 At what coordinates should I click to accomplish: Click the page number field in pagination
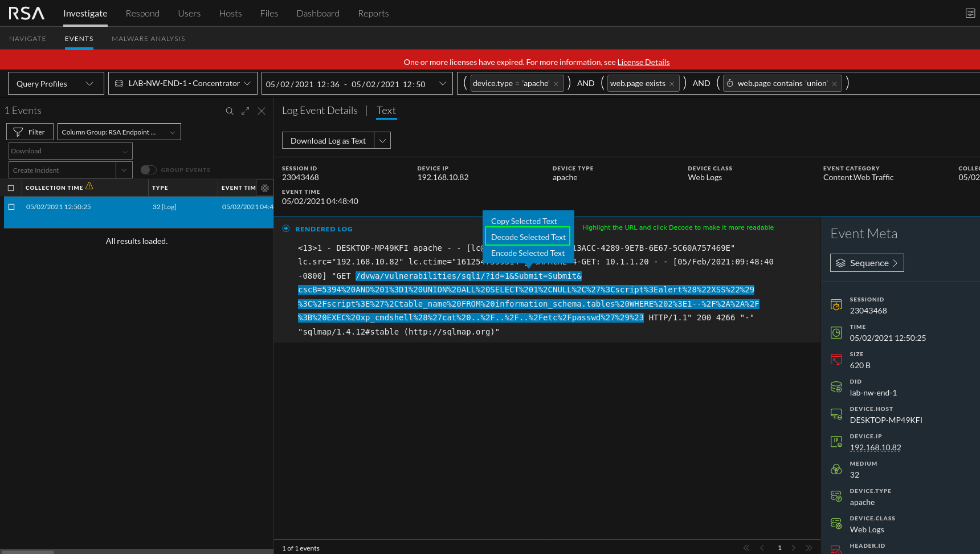[x=779, y=548]
